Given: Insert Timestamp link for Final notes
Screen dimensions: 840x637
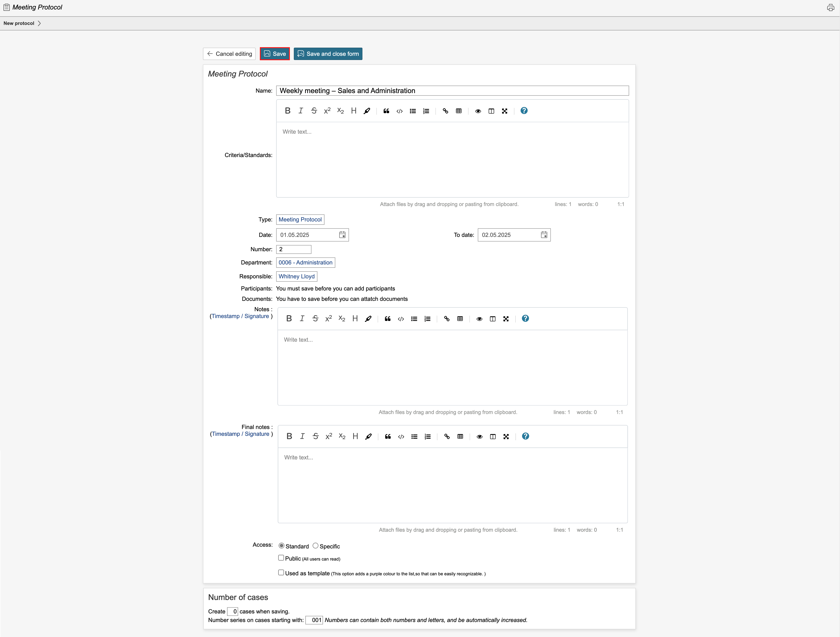Looking at the screenshot, I should 226,434.
